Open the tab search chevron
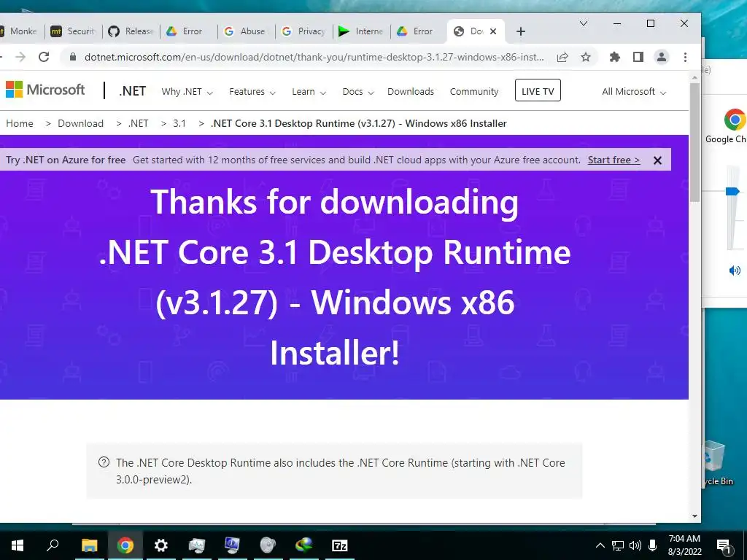The width and height of the screenshot is (747, 560). (584, 23)
